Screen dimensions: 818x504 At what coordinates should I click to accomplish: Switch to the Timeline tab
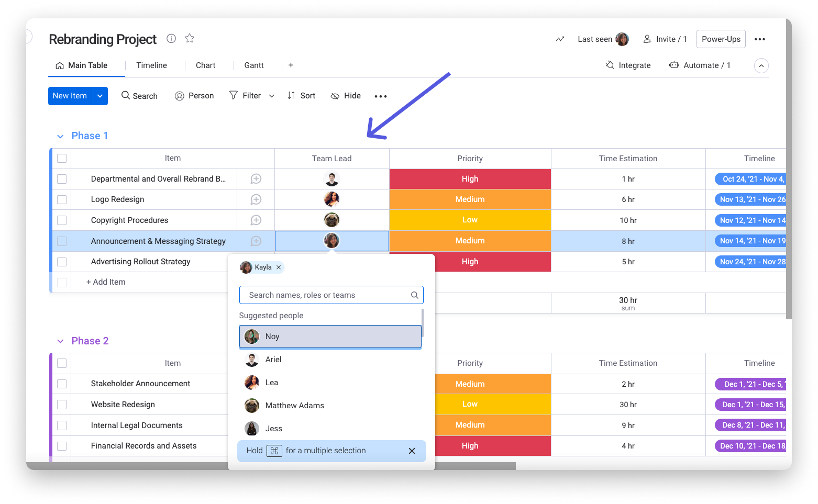point(151,65)
